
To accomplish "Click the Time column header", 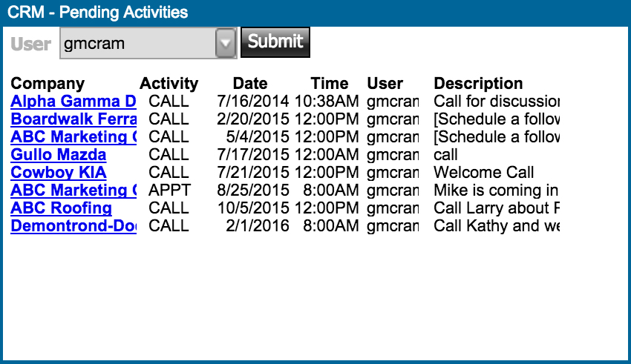I will [330, 84].
